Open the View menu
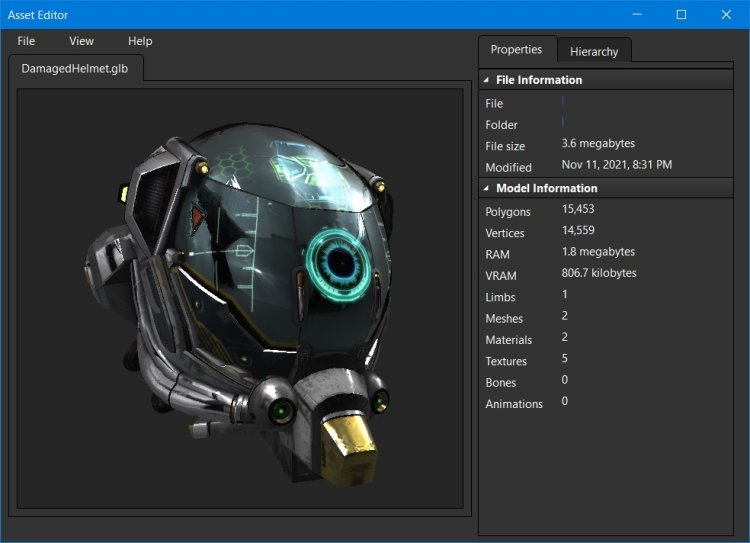The image size is (750, 543). 81,41
